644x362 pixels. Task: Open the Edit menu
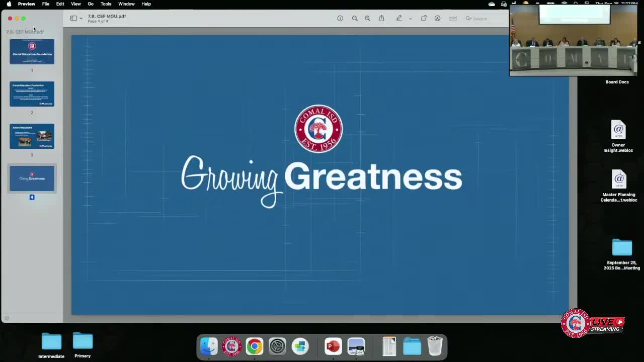pos(60,4)
